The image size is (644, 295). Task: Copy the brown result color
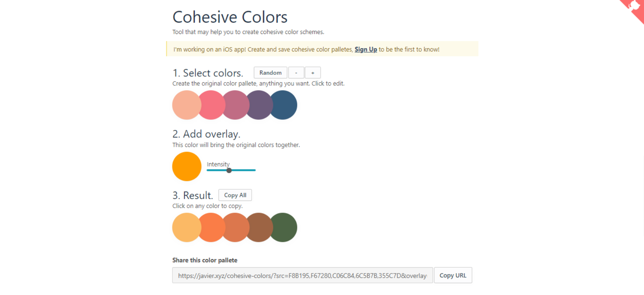click(260, 227)
